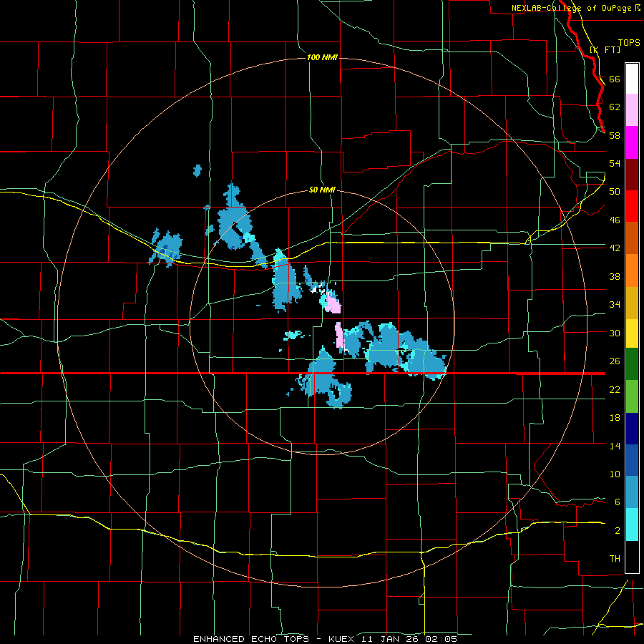Click the '10' value on the legend scale
Image resolution: width=644 pixels, height=644 pixels.
click(x=615, y=474)
